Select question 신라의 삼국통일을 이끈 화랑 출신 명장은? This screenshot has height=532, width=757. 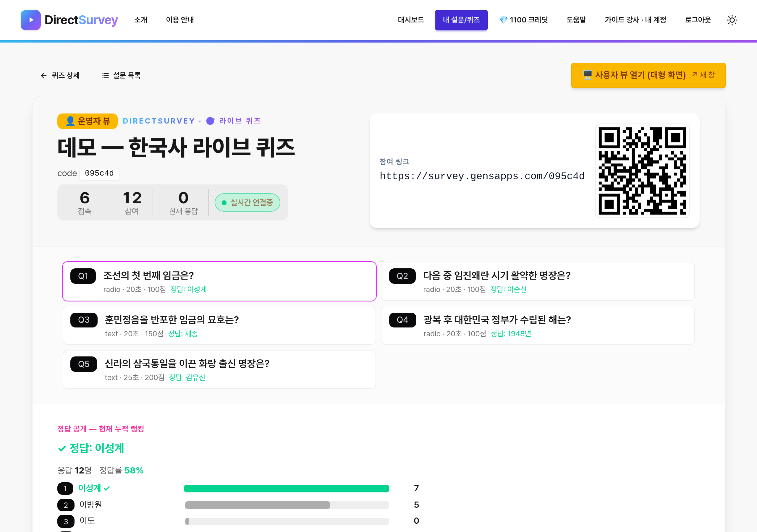click(219, 369)
